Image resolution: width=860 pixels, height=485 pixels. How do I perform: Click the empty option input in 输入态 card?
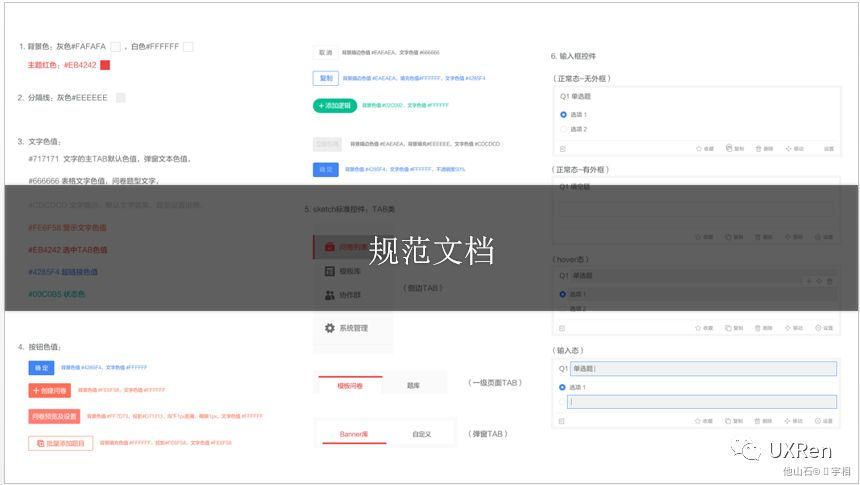tap(702, 402)
